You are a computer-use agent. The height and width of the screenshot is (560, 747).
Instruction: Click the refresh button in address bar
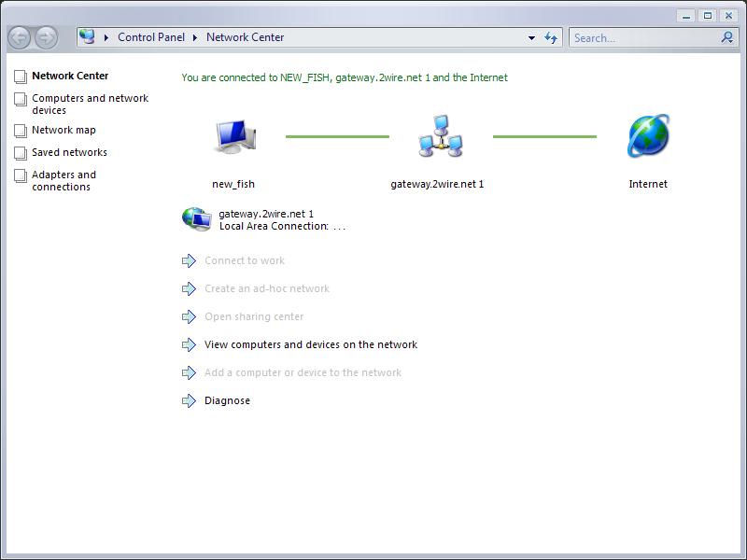(x=551, y=37)
